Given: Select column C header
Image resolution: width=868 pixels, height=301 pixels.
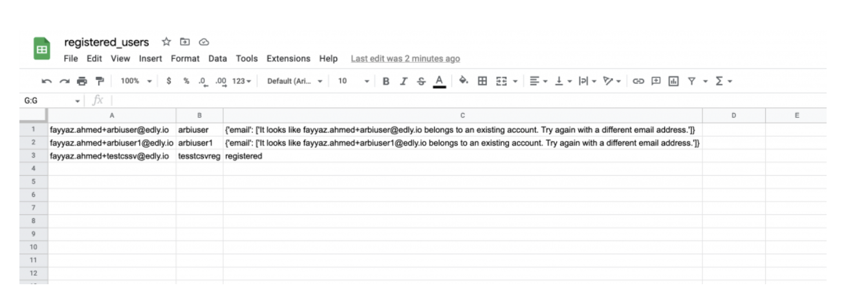Looking at the screenshot, I should coord(462,116).
